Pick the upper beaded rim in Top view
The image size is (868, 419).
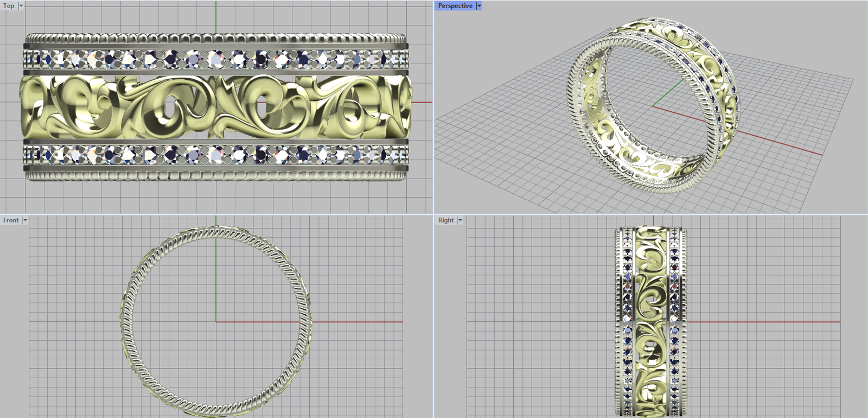(x=217, y=39)
